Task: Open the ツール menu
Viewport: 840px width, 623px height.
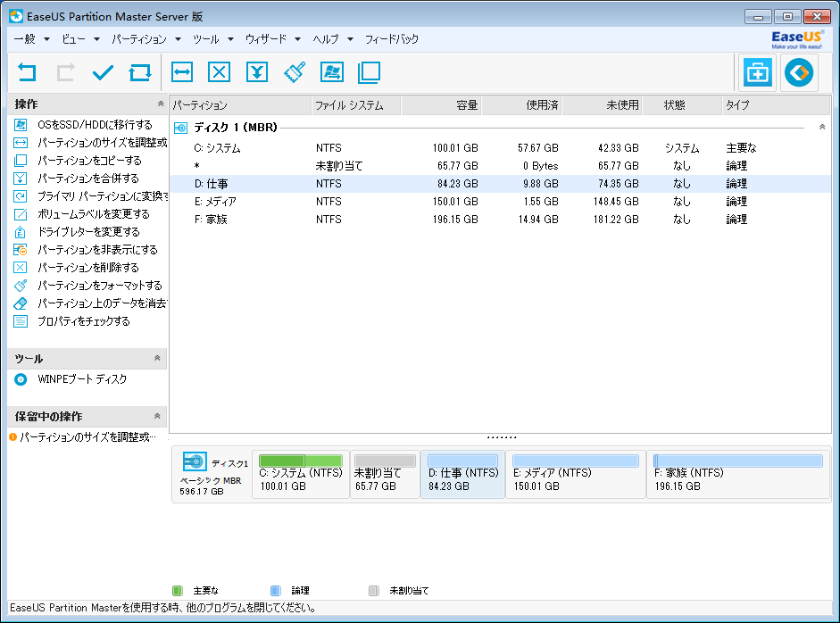Action: pos(206,39)
